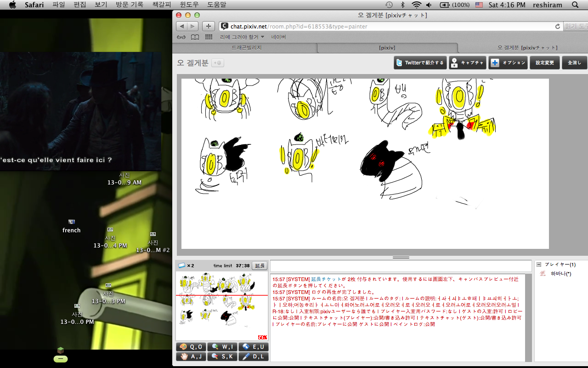This screenshot has height=368, width=588.
Task: Select the hand pan tool A,J
Action: coord(191,356)
